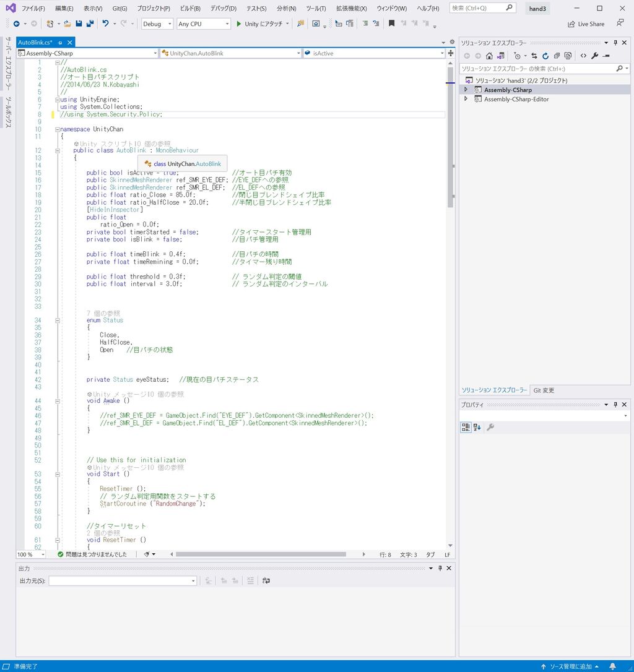Click the bookmark icon in the toolbar
634x672 pixels.
pyautogui.click(x=391, y=24)
